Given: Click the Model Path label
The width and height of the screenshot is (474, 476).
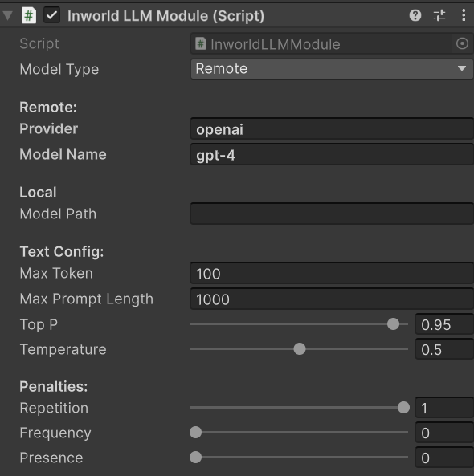Looking at the screenshot, I should point(58,214).
